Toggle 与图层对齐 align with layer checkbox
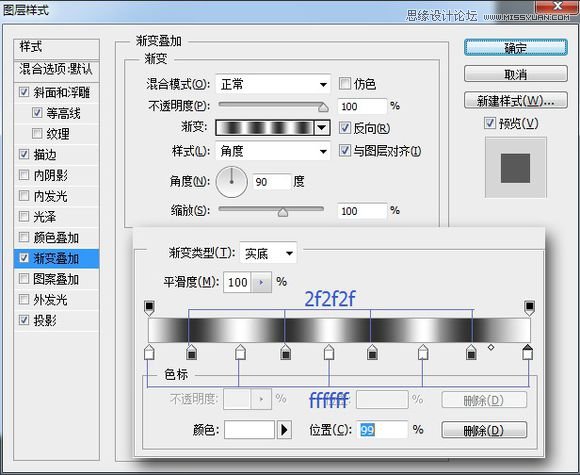This screenshot has width=580, height=475. pos(345,150)
